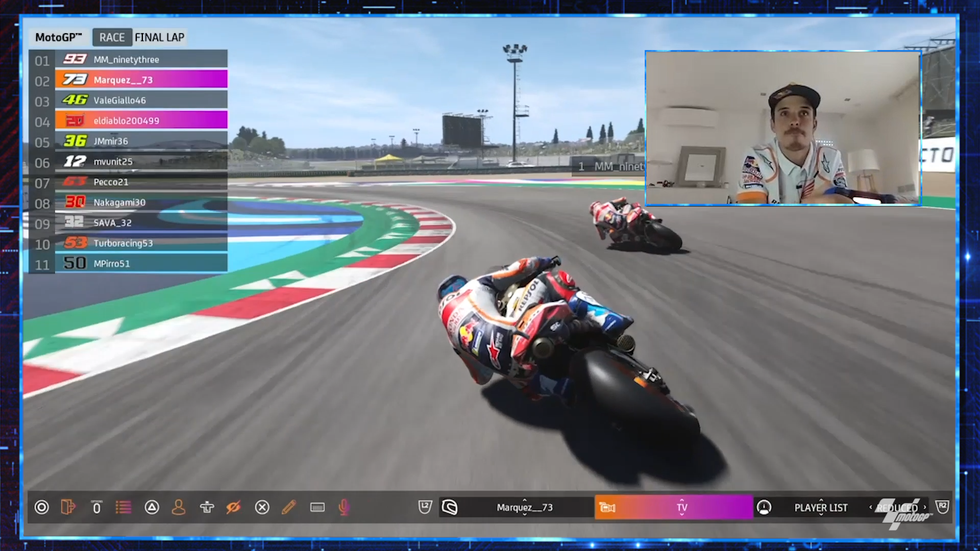Screen dimensions: 980x551
Task: Click the eldiablo200499 highlighted row
Action: tap(141, 121)
